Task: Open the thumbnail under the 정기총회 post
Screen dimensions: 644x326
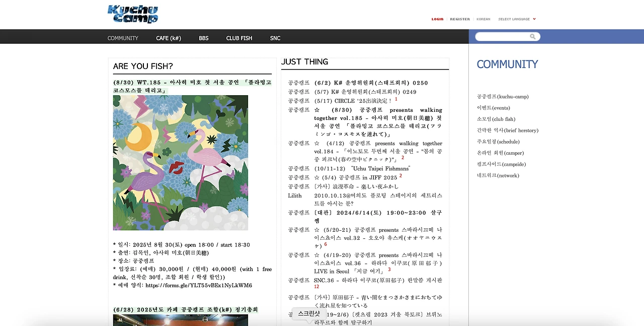Action: click(181, 320)
